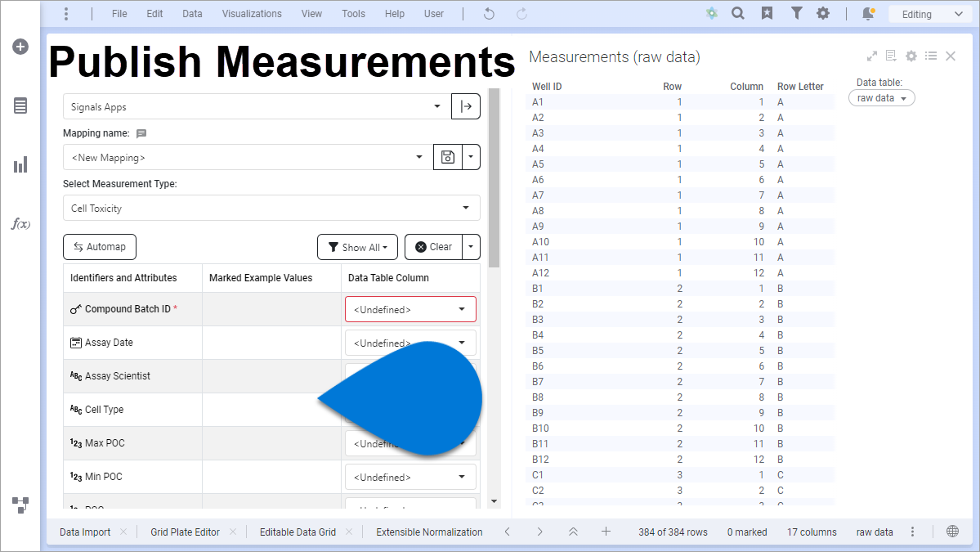This screenshot has width=980, height=552.
Task: Open the View menu
Action: [311, 14]
